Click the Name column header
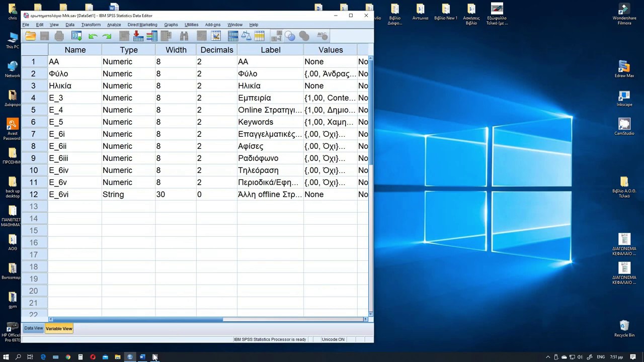The image size is (644, 362). coord(75,50)
